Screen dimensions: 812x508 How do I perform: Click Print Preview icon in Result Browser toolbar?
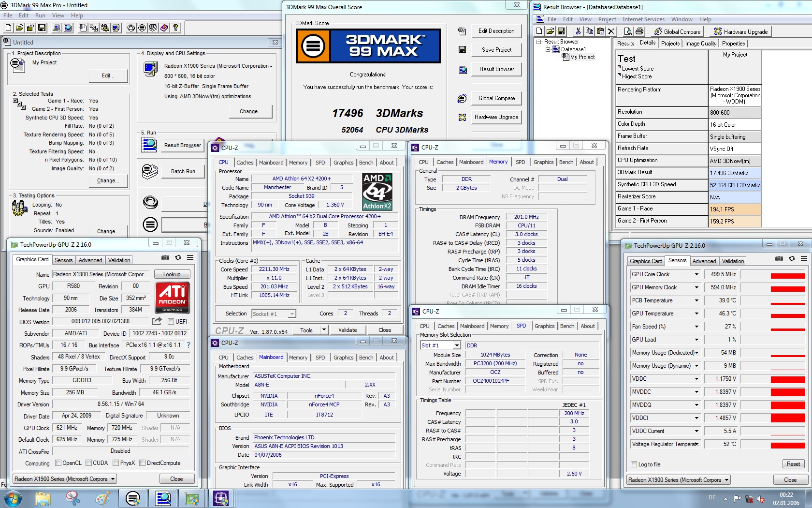tap(628, 31)
